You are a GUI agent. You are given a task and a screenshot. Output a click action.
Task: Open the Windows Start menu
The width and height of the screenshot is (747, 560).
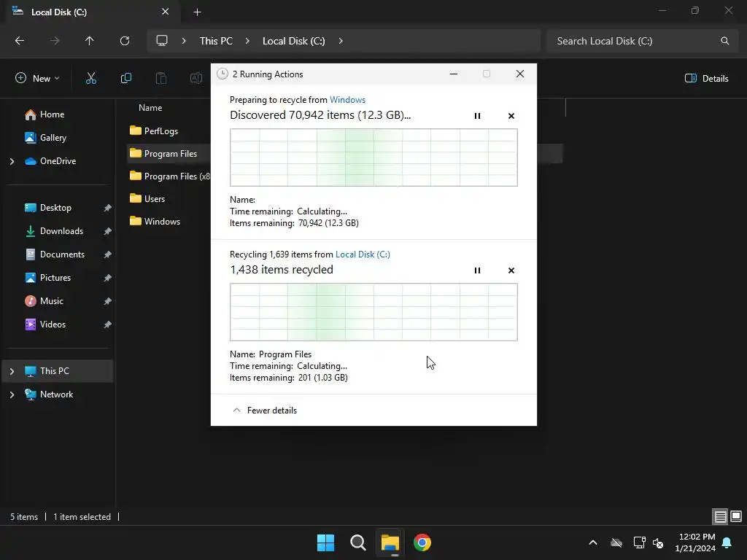(326, 542)
